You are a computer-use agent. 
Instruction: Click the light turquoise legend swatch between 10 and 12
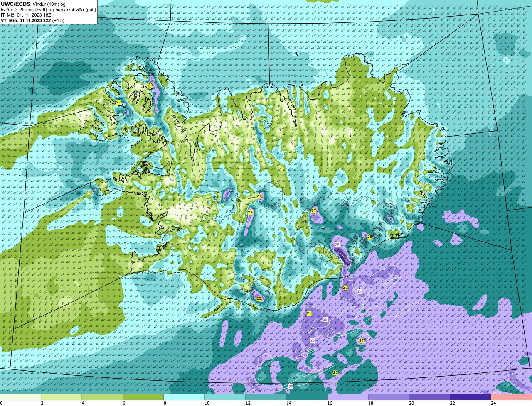[x=225, y=397]
